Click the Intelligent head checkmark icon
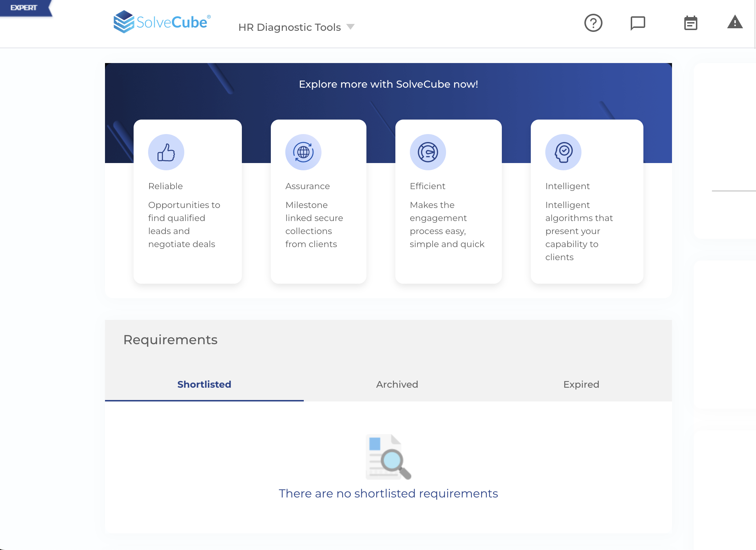 pos(563,152)
